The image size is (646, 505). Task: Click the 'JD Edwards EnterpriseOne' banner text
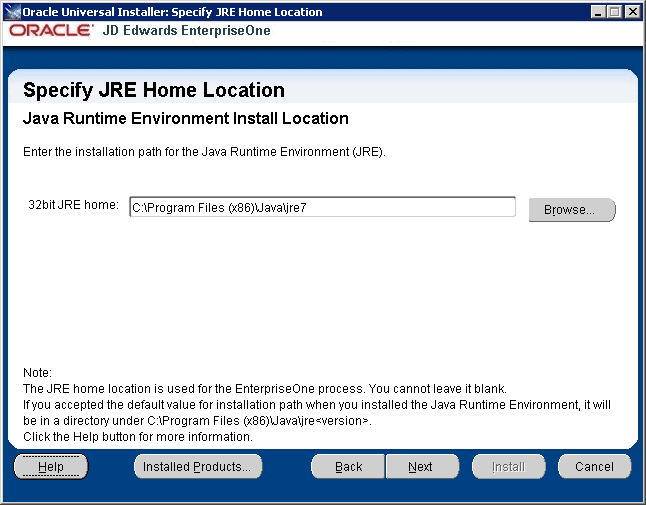[x=187, y=30]
